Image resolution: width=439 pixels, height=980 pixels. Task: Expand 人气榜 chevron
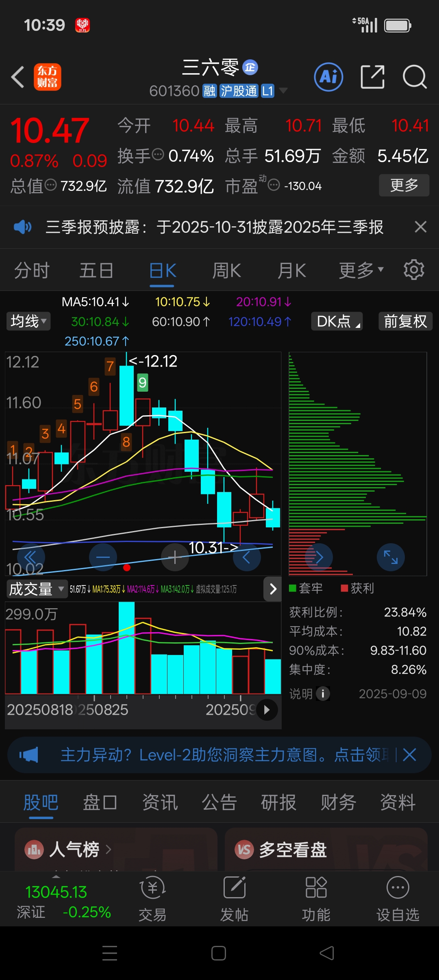tap(108, 850)
